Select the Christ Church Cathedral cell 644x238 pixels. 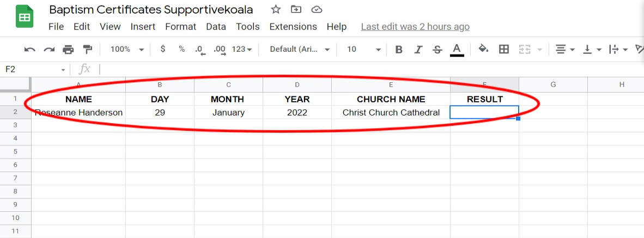pos(391,113)
